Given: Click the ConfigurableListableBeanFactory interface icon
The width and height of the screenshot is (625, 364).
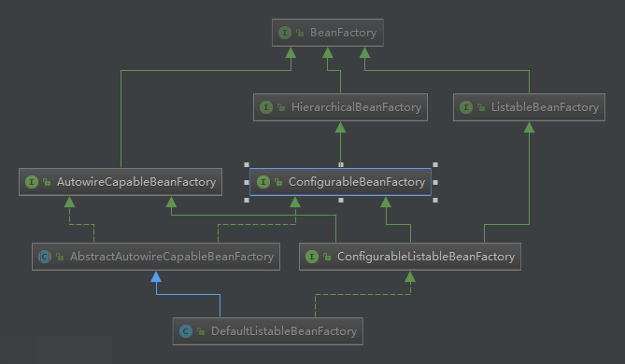Looking at the screenshot, I should click(312, 257).
